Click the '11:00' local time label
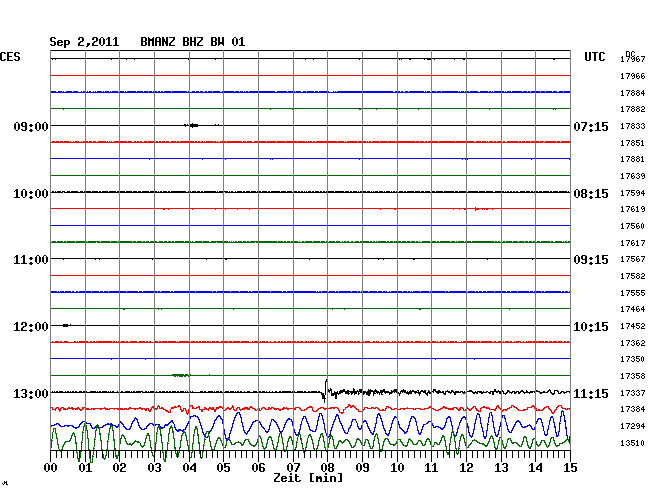Screen dimensions: 650x494 click(31, 260)
